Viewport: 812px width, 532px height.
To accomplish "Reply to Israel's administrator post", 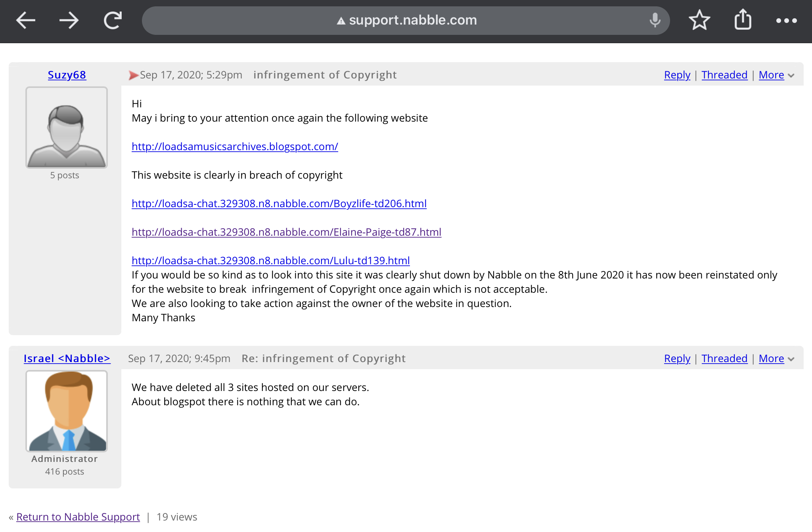I will (x=677, y=358).
